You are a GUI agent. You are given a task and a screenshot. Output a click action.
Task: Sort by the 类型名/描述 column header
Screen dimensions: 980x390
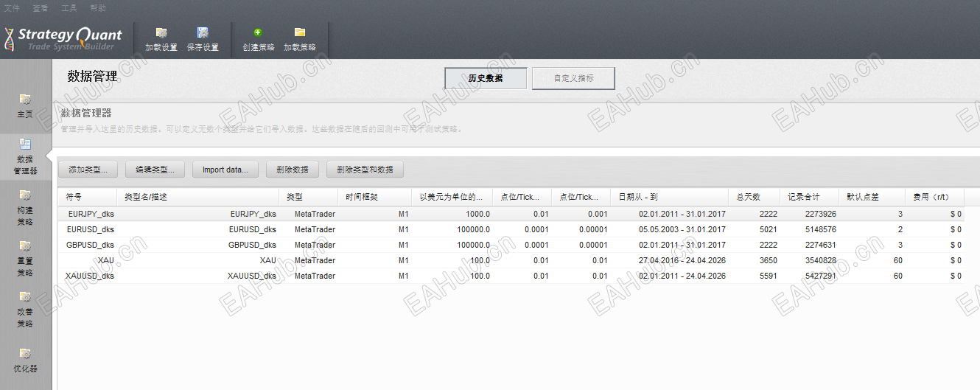coord(197,197)
